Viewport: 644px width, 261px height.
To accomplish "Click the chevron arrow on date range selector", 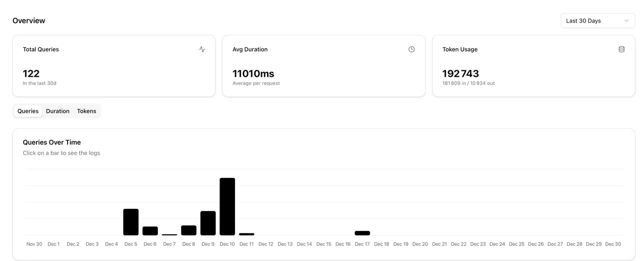I will 626,21.
